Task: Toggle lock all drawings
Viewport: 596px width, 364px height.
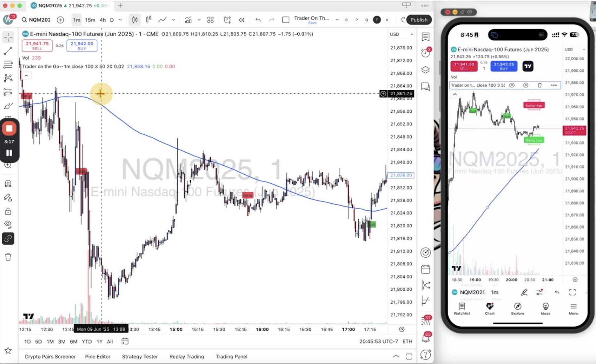Action: pyautogui.click(x=8, y=211)
